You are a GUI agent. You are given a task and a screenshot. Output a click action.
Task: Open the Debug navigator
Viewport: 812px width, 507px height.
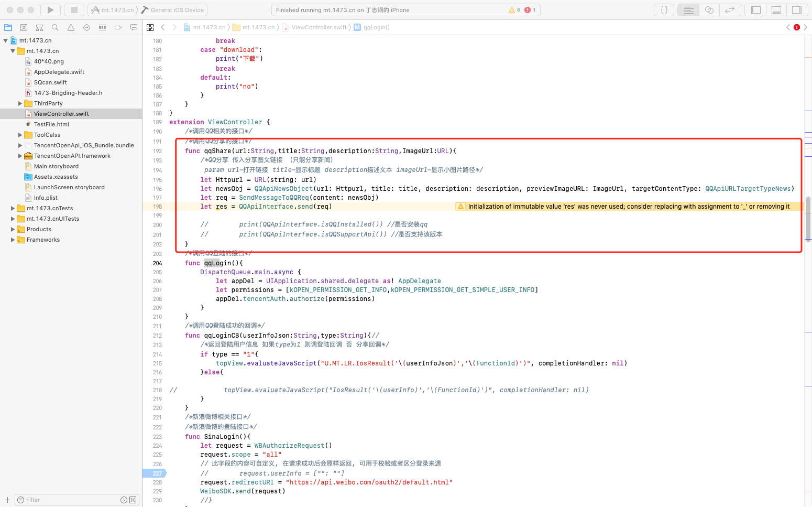pyautogui.click(x=102, y=27)
